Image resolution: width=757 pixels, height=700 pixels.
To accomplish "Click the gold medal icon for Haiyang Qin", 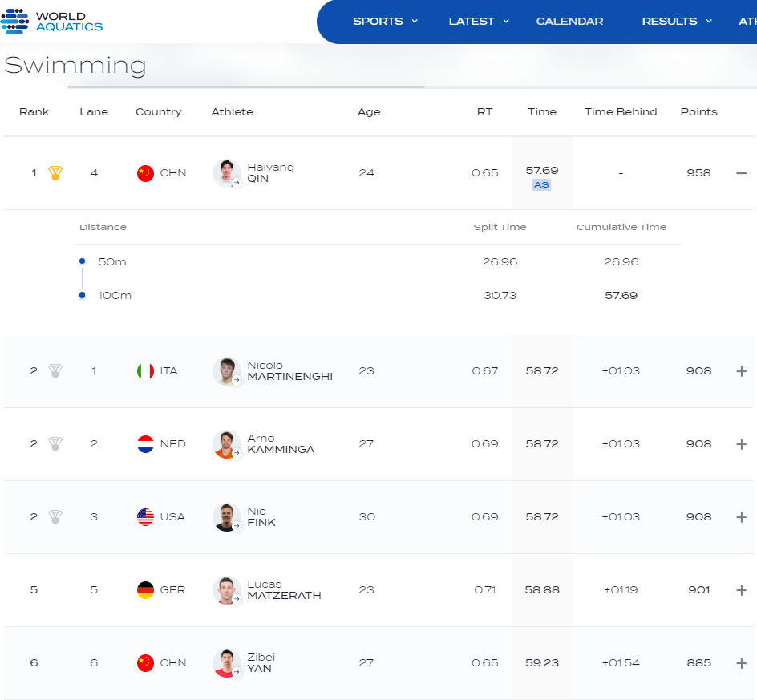I will [55, 173].
